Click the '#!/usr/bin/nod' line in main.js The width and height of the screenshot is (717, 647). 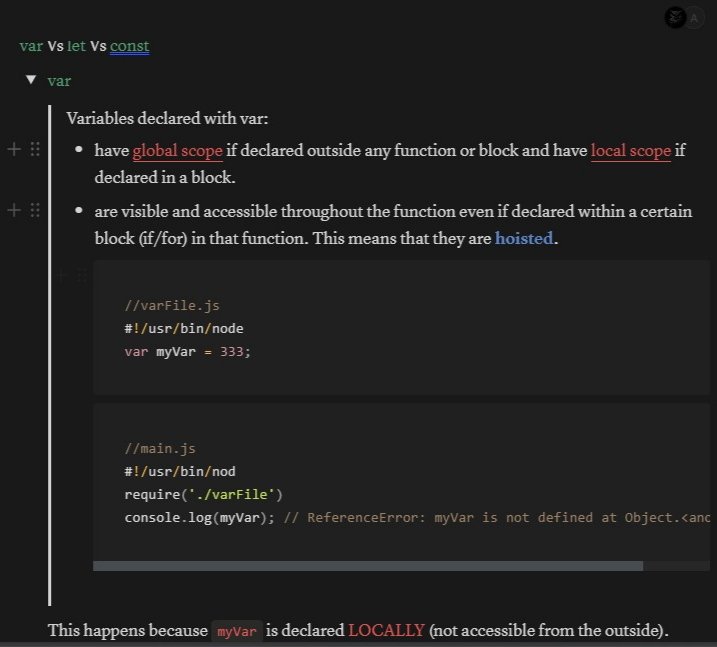click(x=180, y=471)
